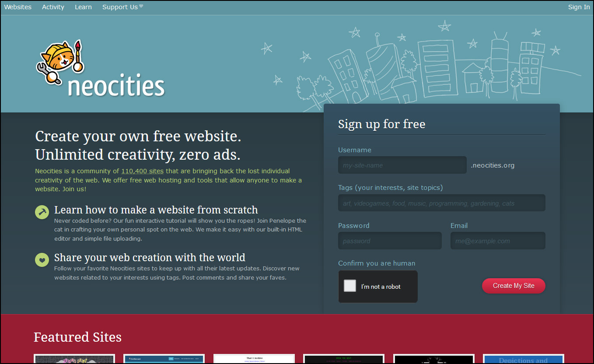This screenshot has width=594, height=364.
Task: Click the neocities wordmark logo text
Action: point(116,86)
